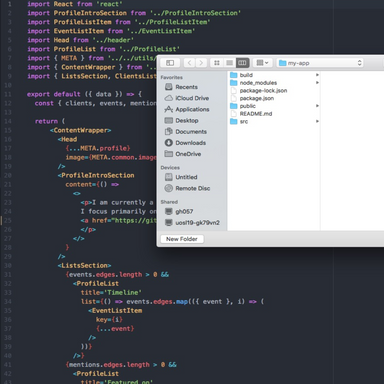Open Applications in sidebar
This screenshot has width=384, height=384.
(x=192, y=109)
